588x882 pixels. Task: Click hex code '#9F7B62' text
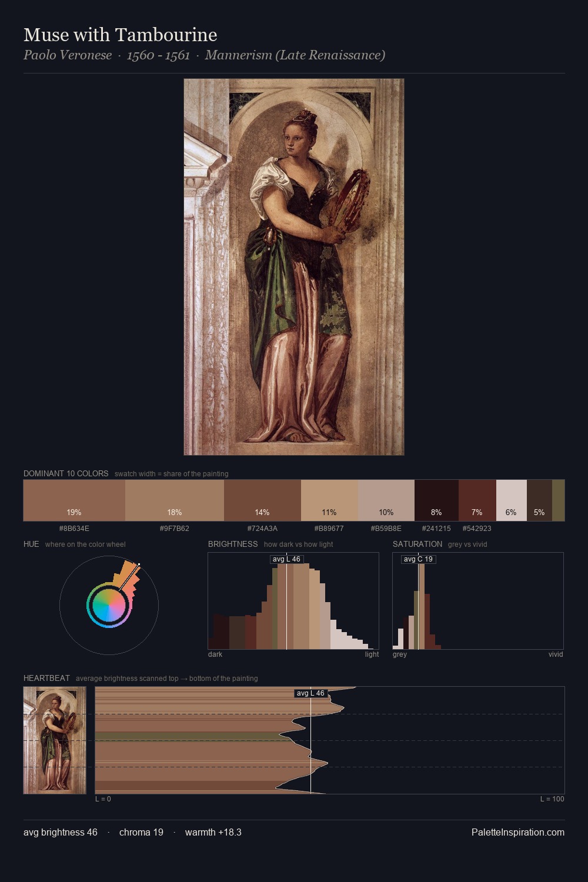175,529
